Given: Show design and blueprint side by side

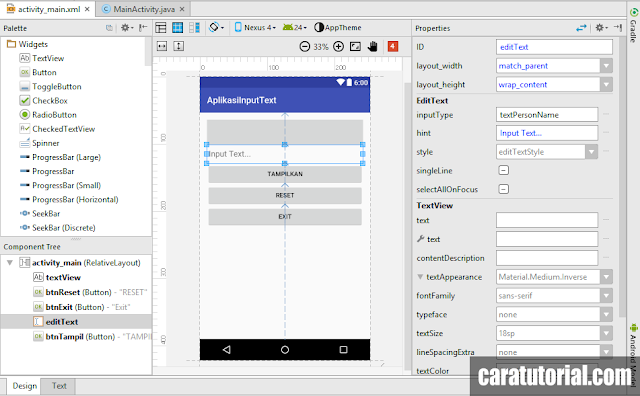Looking at the screenshot, I should coord(194,28).
